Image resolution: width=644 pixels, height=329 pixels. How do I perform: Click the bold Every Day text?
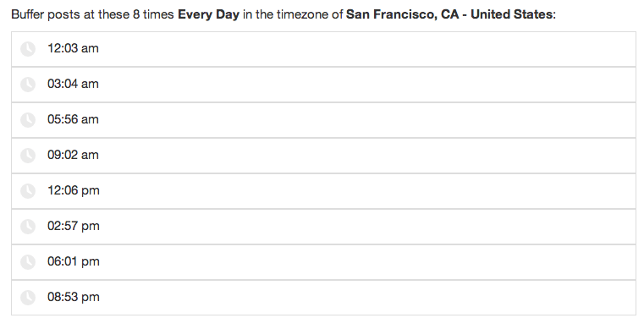(x=208, y=14)
